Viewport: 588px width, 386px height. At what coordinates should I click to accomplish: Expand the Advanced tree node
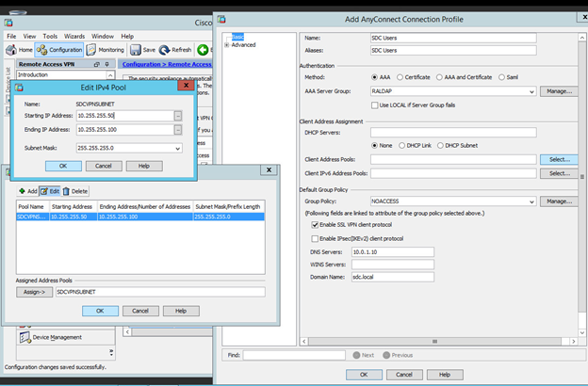[x=226, y=44]
